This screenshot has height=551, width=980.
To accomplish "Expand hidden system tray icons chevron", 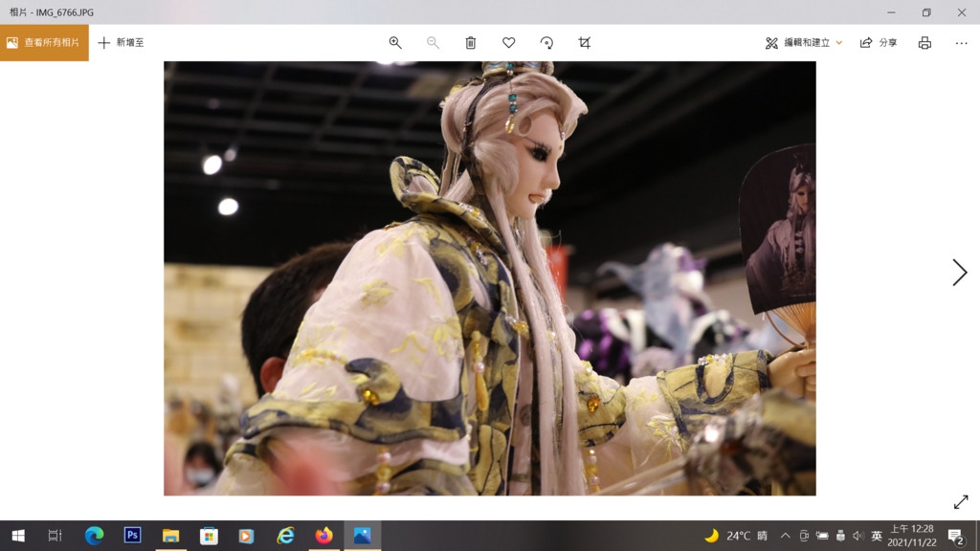I will 785,536.
